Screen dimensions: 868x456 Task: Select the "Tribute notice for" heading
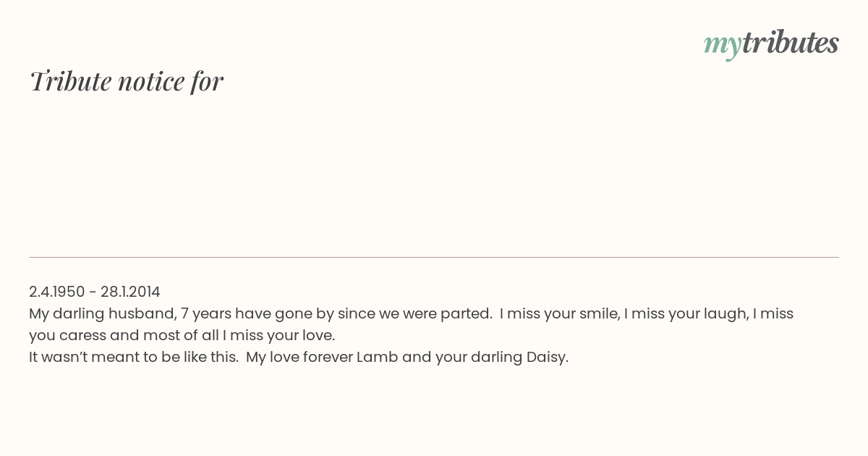[126, 81]
